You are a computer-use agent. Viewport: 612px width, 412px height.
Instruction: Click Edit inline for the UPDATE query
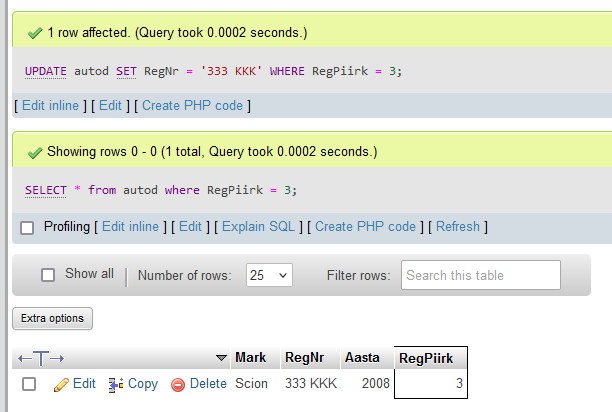48,105
